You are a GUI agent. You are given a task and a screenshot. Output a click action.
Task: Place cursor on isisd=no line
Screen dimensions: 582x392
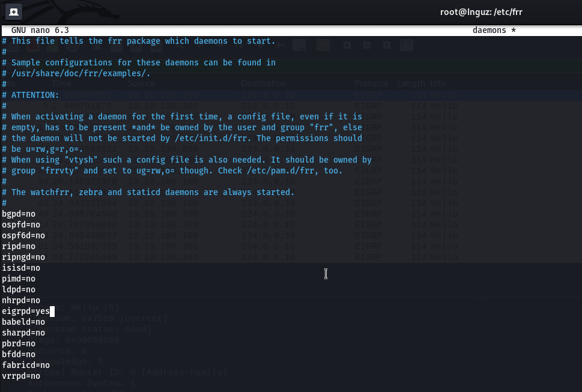click(21, 268)
